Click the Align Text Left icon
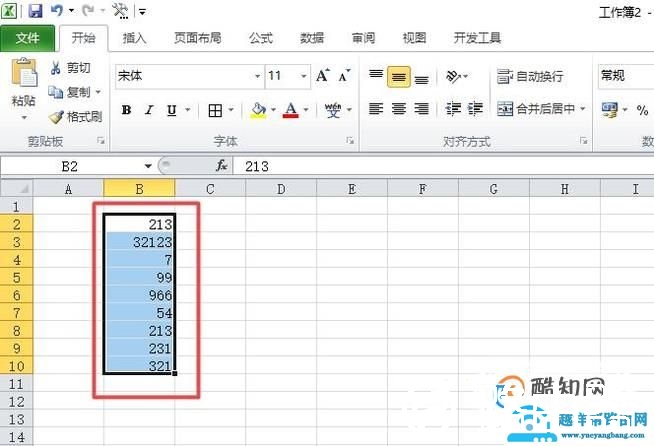The image size is (654, 446). click(376, 109)
